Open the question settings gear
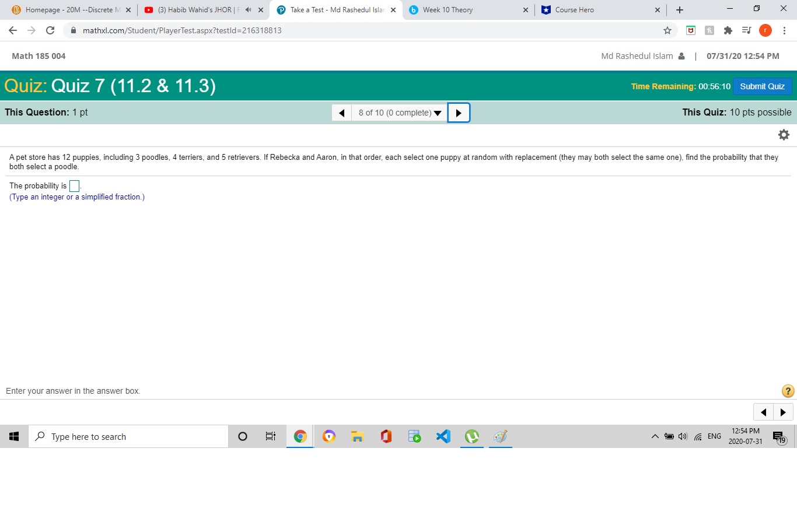This screenshot has width=797, height=532. click(784, 134)
